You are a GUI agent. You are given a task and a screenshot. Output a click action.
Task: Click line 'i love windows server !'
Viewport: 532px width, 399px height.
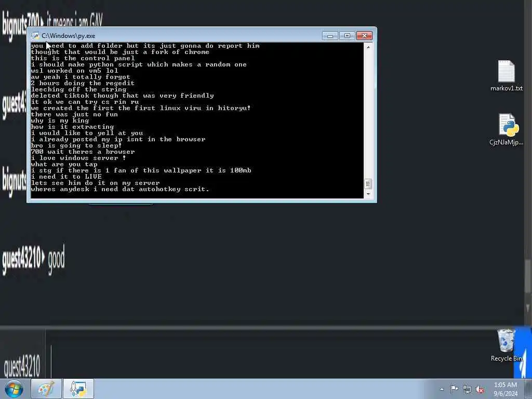[x=78, y=158]
